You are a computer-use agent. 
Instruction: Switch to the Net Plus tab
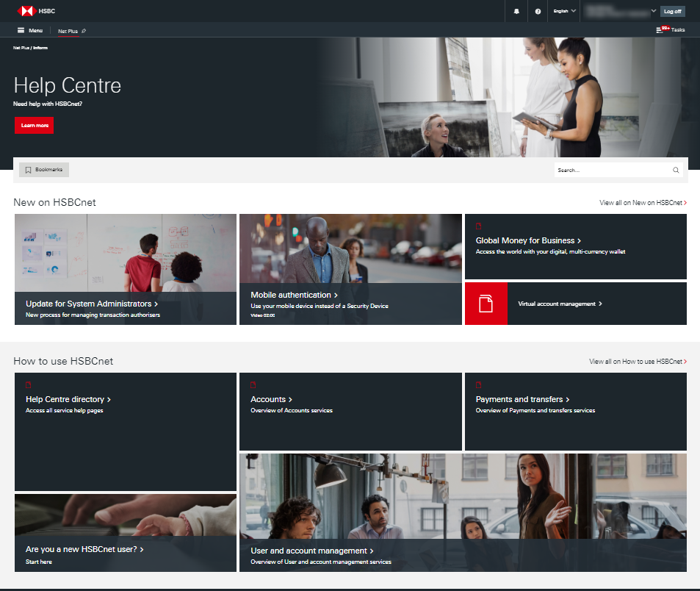click(x=68, y=31)
